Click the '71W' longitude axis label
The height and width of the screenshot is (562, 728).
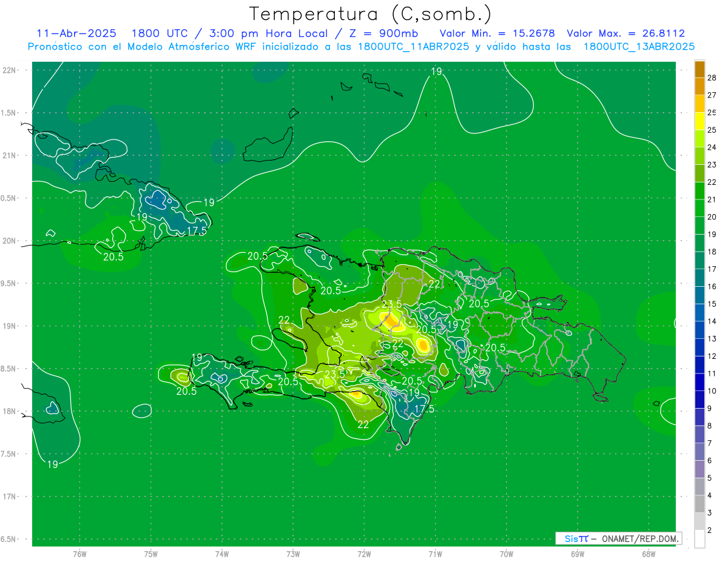pyautogui.click(x=435, y=554)
